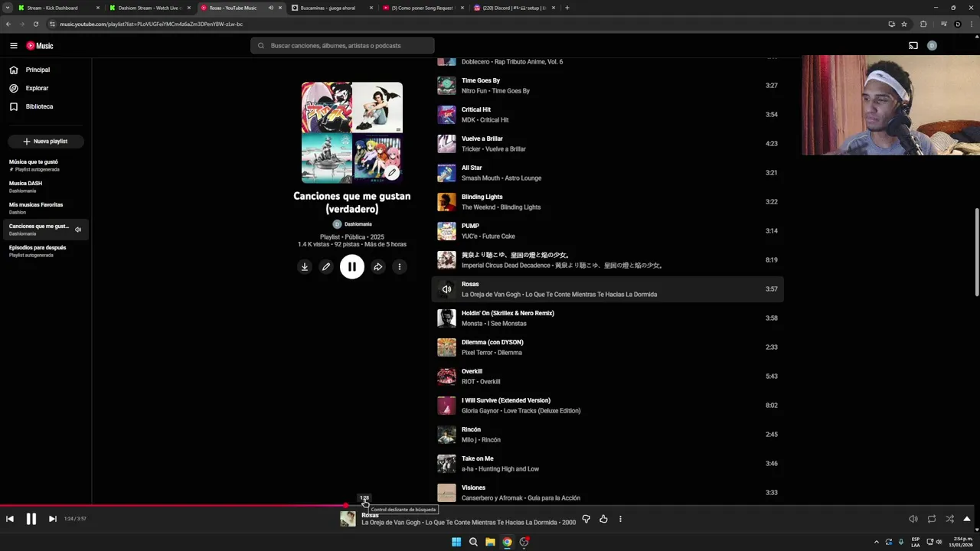
Task: Download the playlist
Action: pos(305,266)
